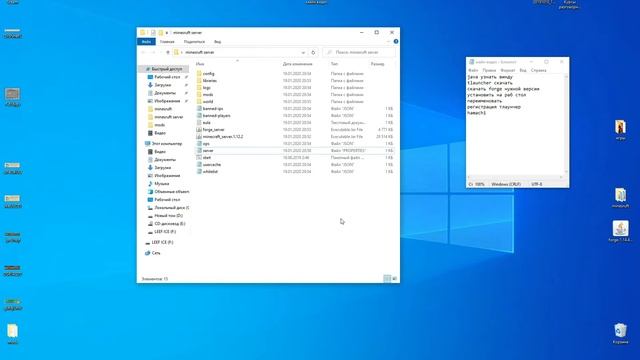Expand the Explorer ribbon chevron

coord(388,42)
